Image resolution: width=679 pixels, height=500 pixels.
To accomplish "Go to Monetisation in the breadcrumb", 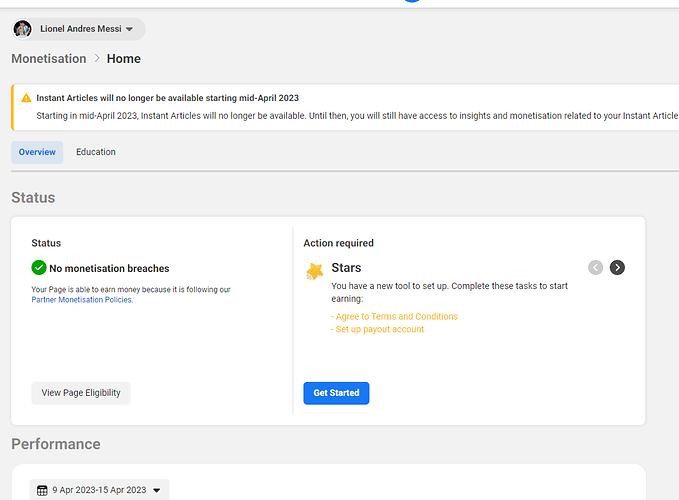I will point(48,58).
